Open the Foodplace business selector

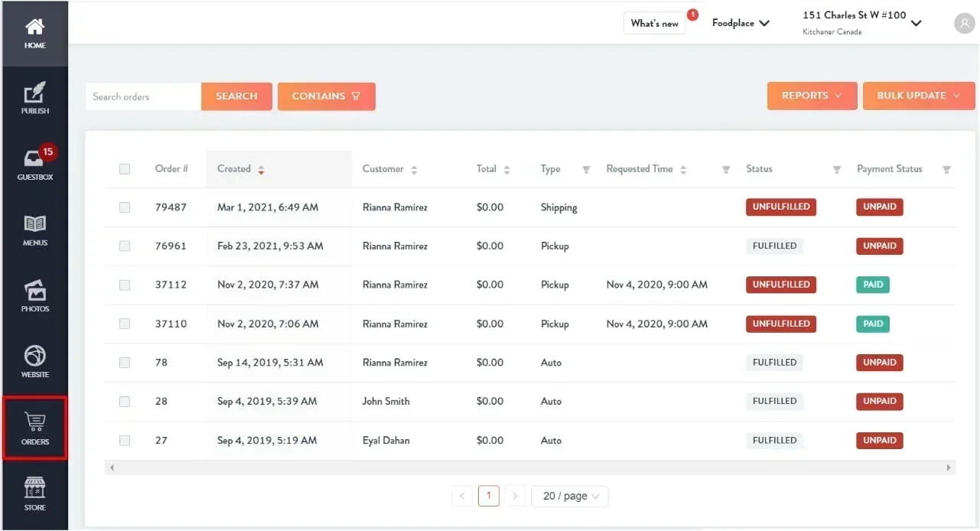(x=741, y=23)
